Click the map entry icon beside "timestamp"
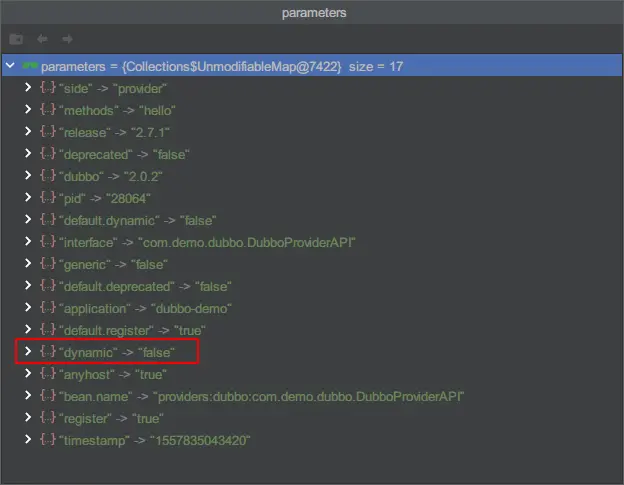Viewport: 624px width, 485px height. pos(48,440)
